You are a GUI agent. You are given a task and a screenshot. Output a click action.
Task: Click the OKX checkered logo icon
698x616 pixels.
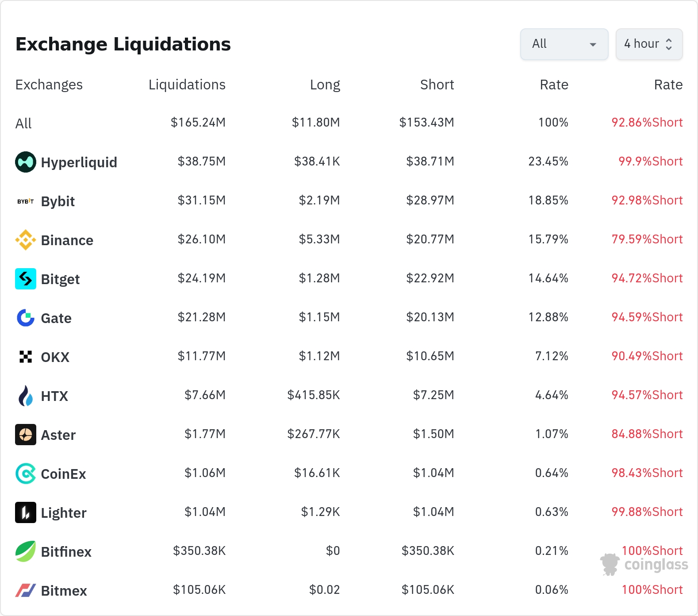pos(26,357)
